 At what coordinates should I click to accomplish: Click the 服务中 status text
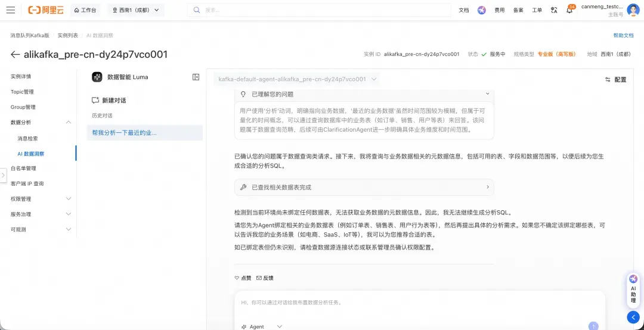pyautogui.click(x=497, y=54)
